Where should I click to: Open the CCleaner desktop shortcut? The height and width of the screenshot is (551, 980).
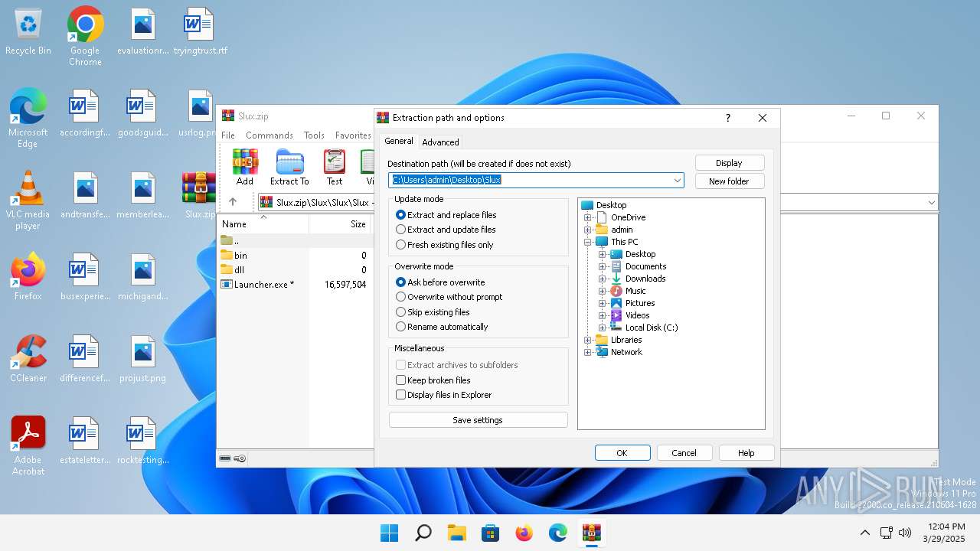point(28,358)
